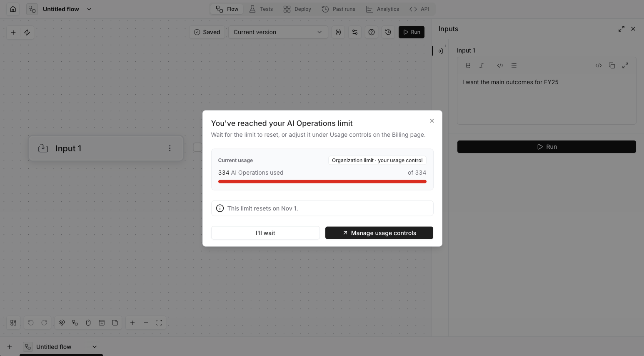Screen dimensions: 644x356
Task: Open the flow settings sliders icon
Action: [355, 32]
